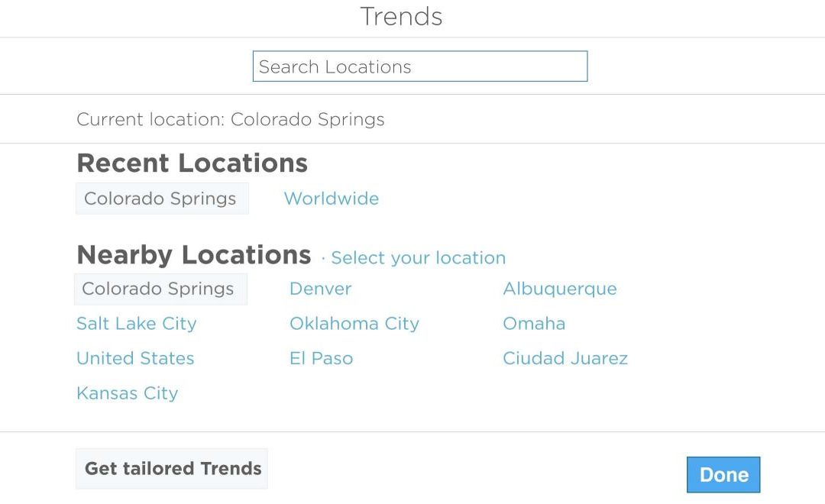Select Salt Lake City location
The width and height of the screenshot is (825, 504).
pyautogui.click(x=136, y=324)
